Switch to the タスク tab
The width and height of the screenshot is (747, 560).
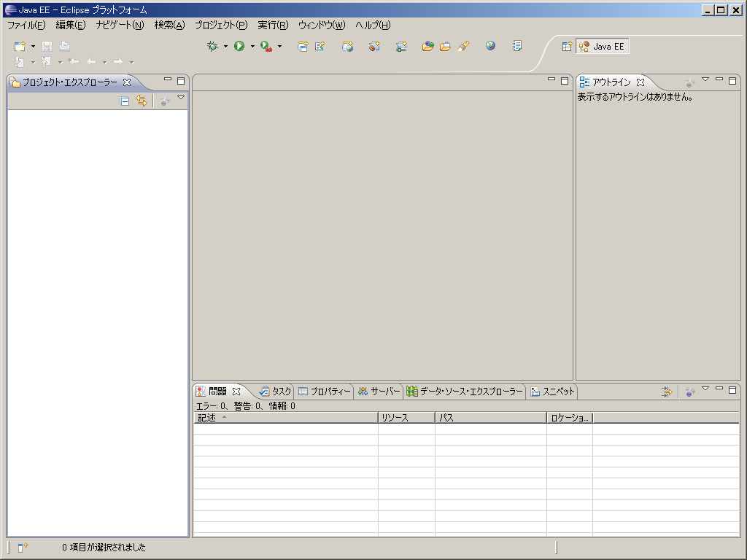click(x=275, y=392)
